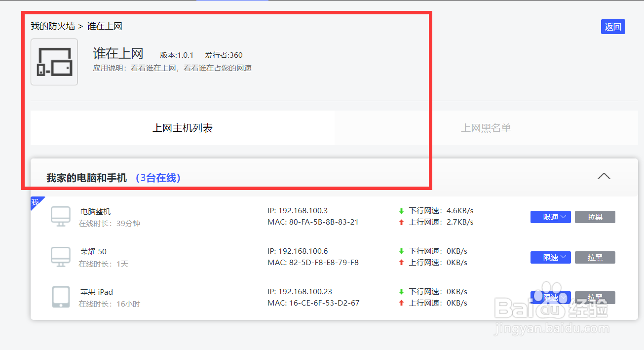Screen dimensions: 644x350
Task: Click the large 谁在上网 app title
Action: tap(118, 53)
